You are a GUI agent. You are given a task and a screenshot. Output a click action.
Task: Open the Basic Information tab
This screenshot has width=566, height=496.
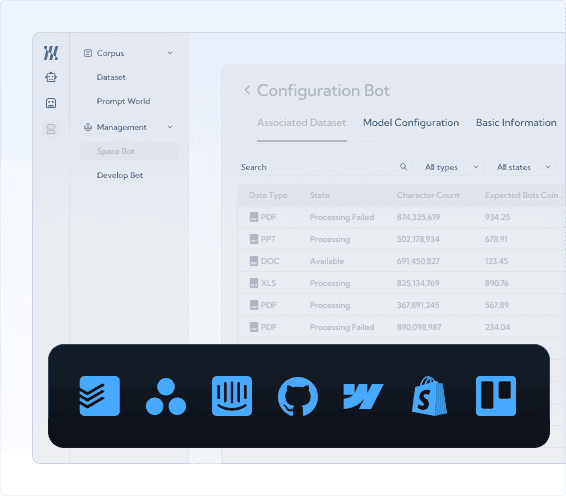516,123
